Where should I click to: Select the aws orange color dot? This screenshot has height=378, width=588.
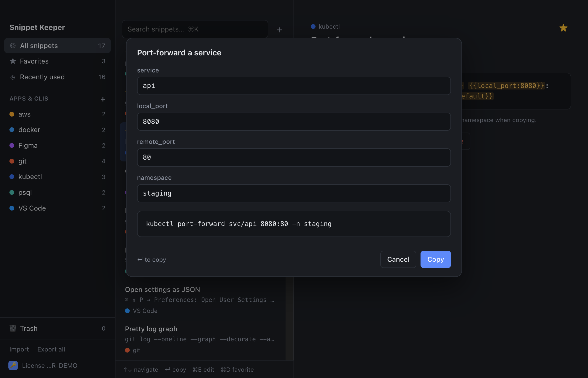click(x=12, y=114)
